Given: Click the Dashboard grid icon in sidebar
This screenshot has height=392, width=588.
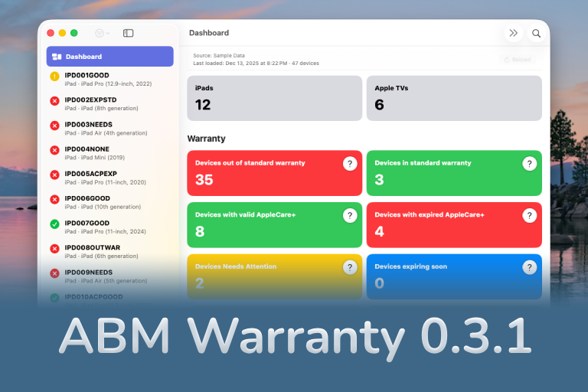Looking at the screenshot, I should [57, 57].
